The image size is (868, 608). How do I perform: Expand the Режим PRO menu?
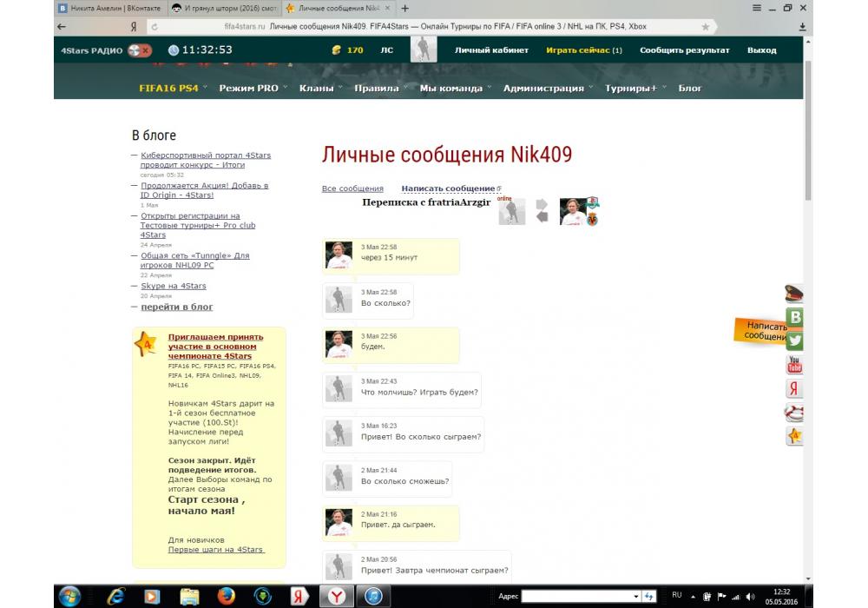(253, 88)
